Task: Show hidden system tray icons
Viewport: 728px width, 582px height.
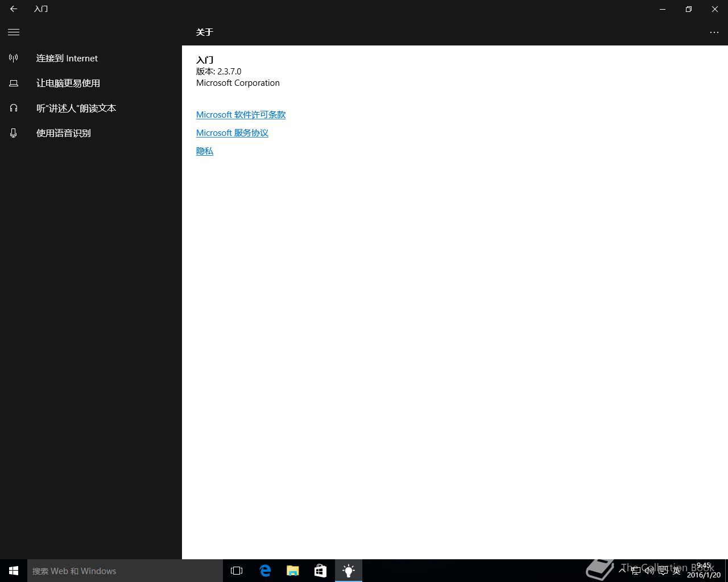Action: [x=622, y=571]
